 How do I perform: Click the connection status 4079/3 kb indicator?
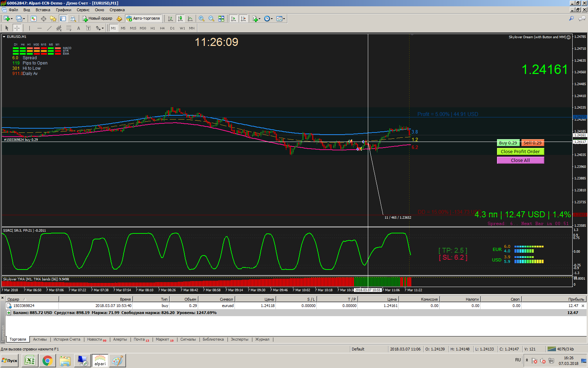pos(561,349)
